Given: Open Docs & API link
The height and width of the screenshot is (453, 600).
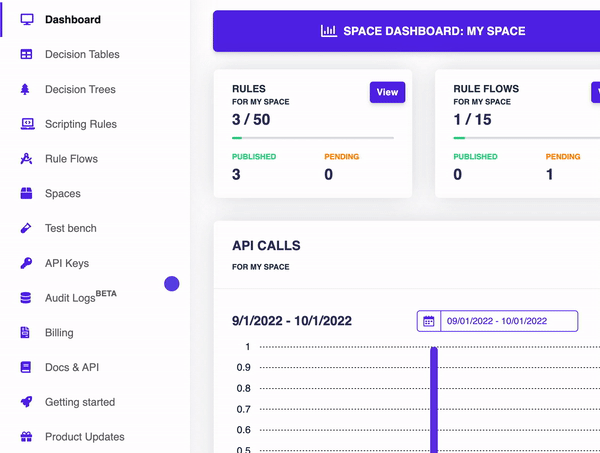Looking at the screenshot, I should pyautogui.click(x=72, y=367).
